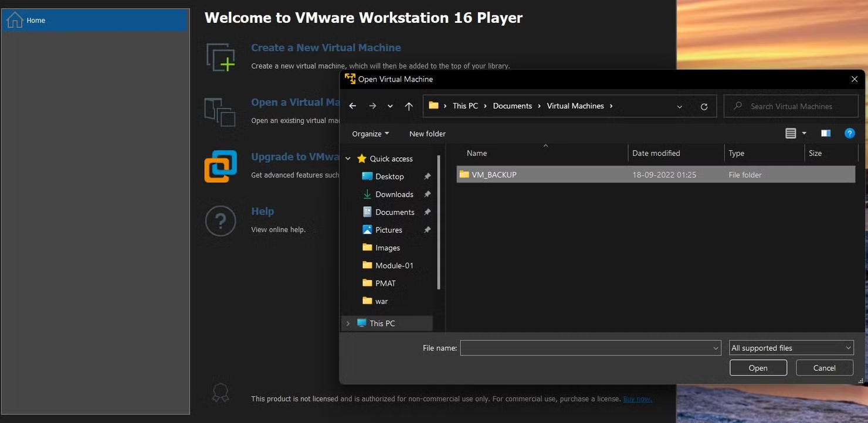868x423 pixels.
Task: Open the Organize menu
Action: pyautogui.click(x=370, y=134)
